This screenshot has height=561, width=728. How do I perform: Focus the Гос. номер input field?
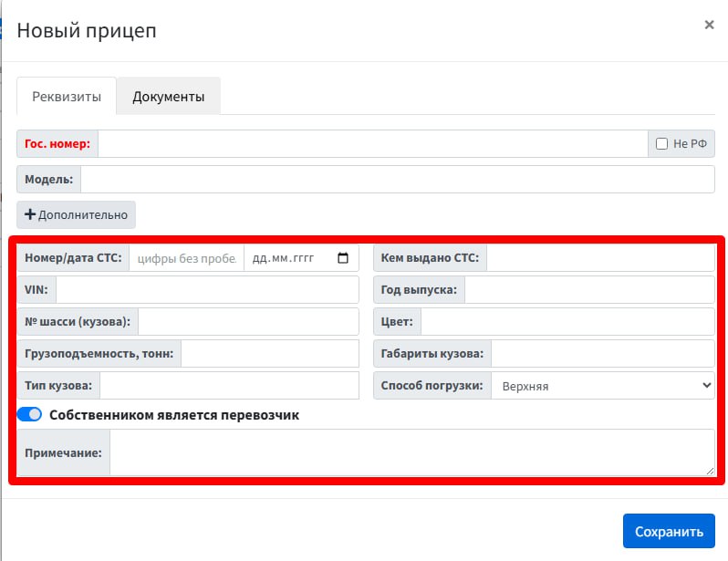[x=373, y=143]
